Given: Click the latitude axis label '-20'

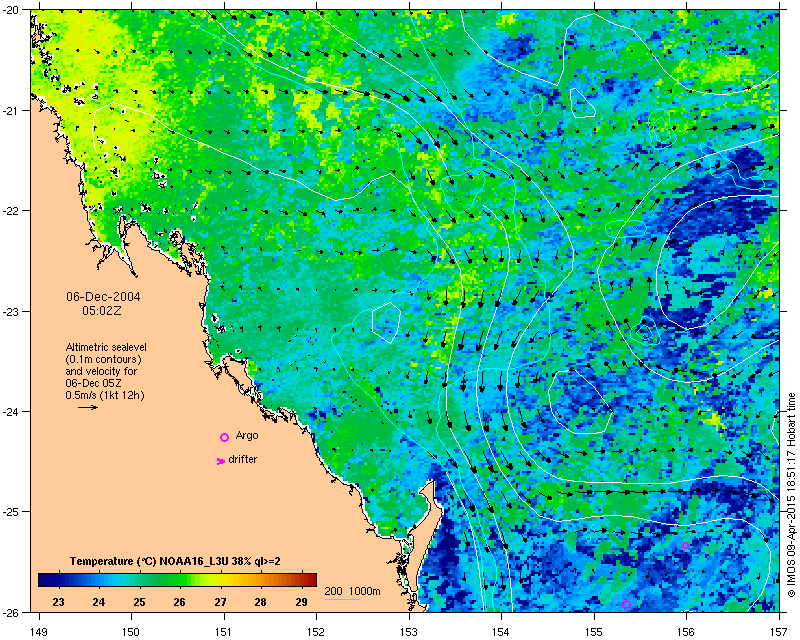Looking at the screenshot, I should [x=10, y=10].
